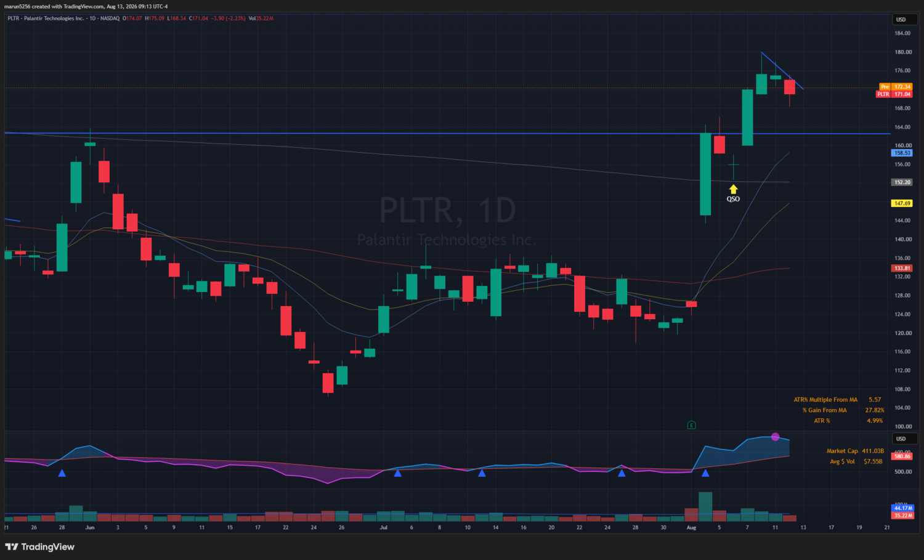This screenshot has height=560, width=924.
Task: Select the blue 158.53 moving average label
Action: (x=902, y=153)
